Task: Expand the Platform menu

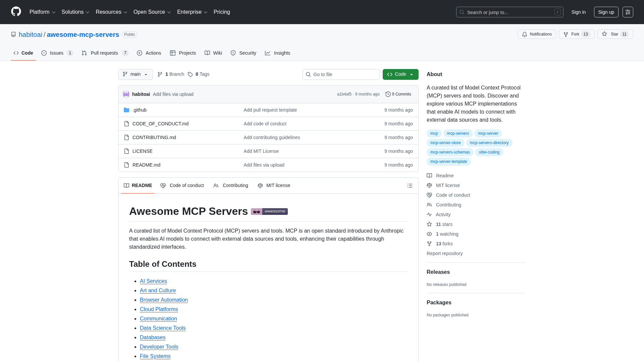Action: pyautogui.click(x=42, y=12)
